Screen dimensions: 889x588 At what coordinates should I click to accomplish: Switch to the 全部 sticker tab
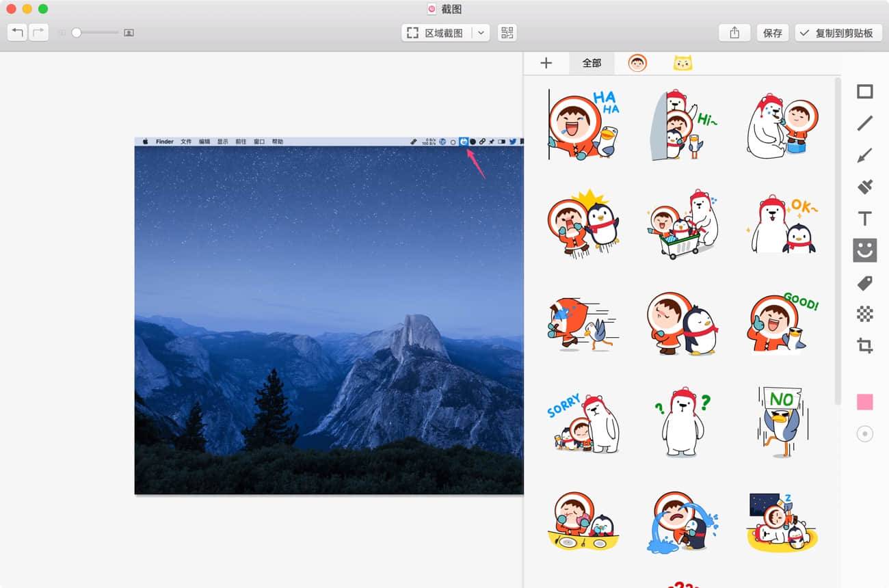[592, 63]
